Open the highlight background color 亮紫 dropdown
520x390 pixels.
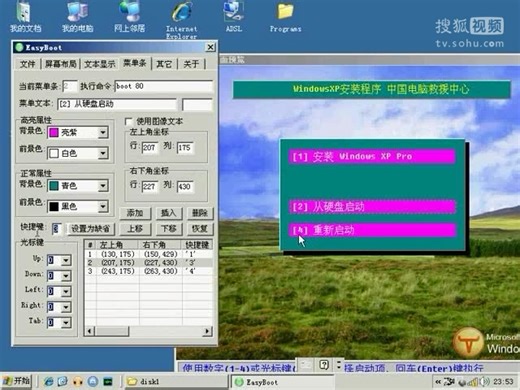(x=103, y=132)
